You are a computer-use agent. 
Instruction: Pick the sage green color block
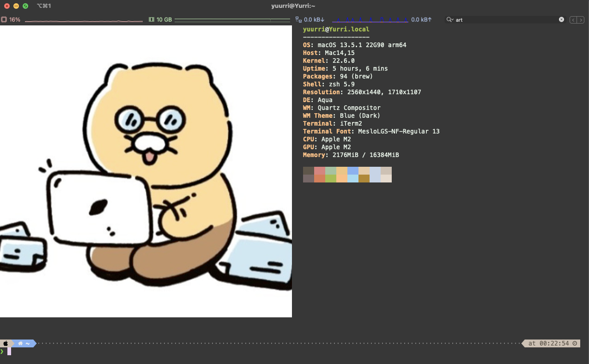point(331,171)
